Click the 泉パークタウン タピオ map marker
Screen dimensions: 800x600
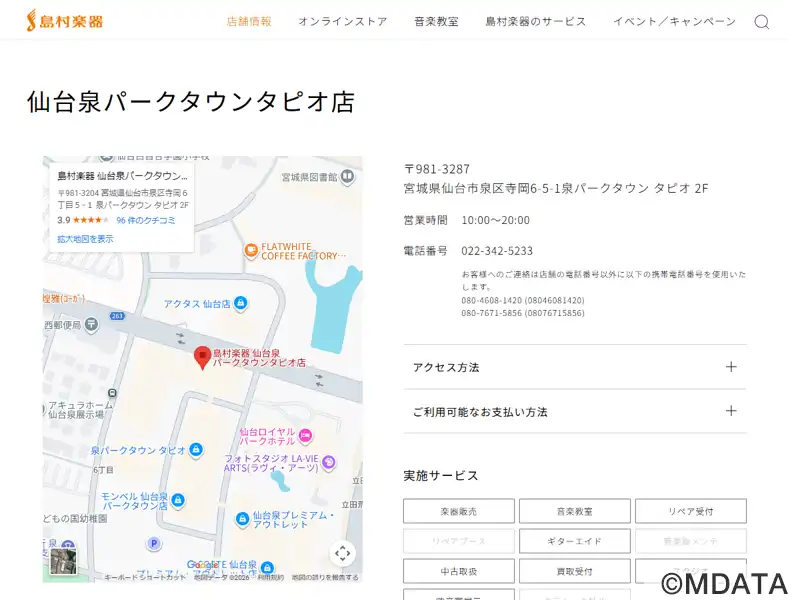(x=196, y=450)
